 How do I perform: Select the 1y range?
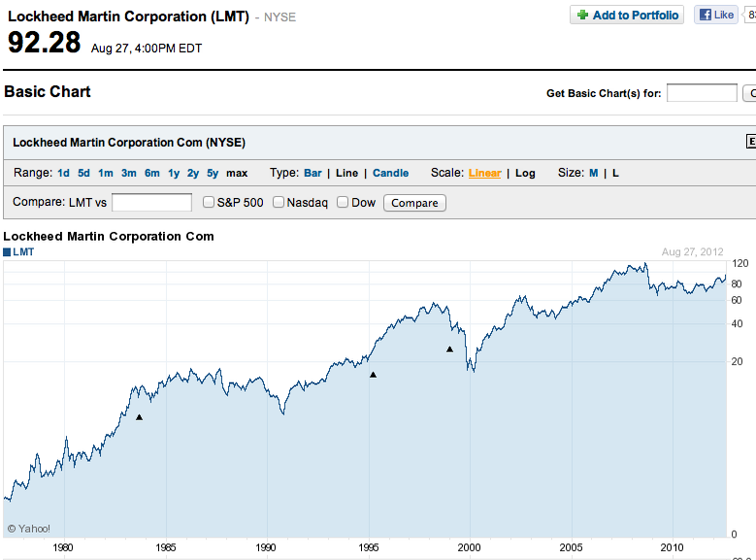coord(174,173)
